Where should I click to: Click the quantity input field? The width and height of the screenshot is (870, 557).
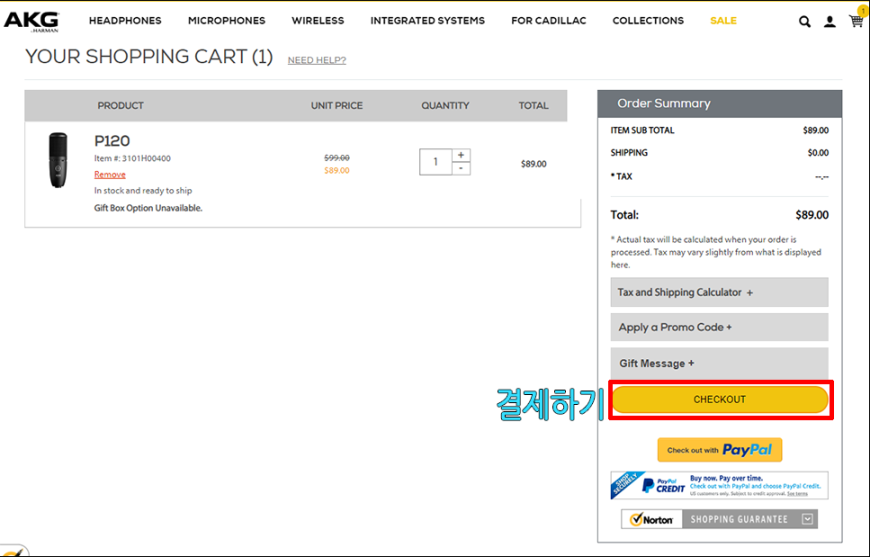[436, 161]
